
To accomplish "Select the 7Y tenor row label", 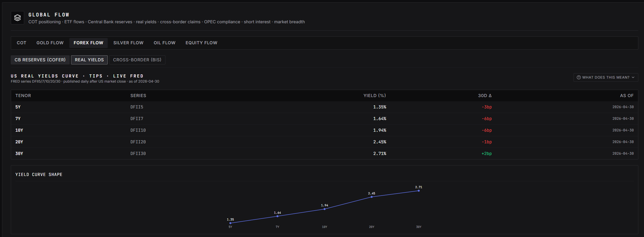I will coord(18,119).
